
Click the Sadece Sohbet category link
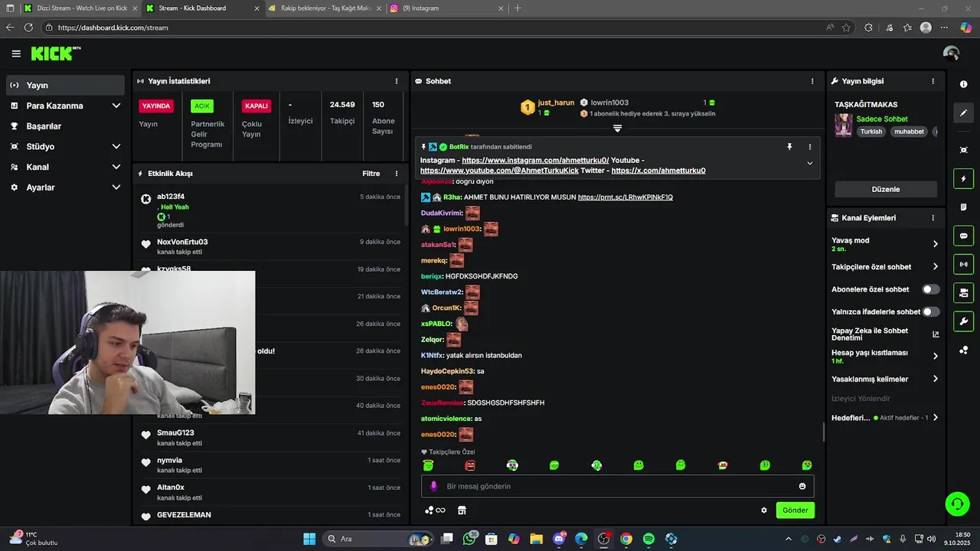coord(882,119)
